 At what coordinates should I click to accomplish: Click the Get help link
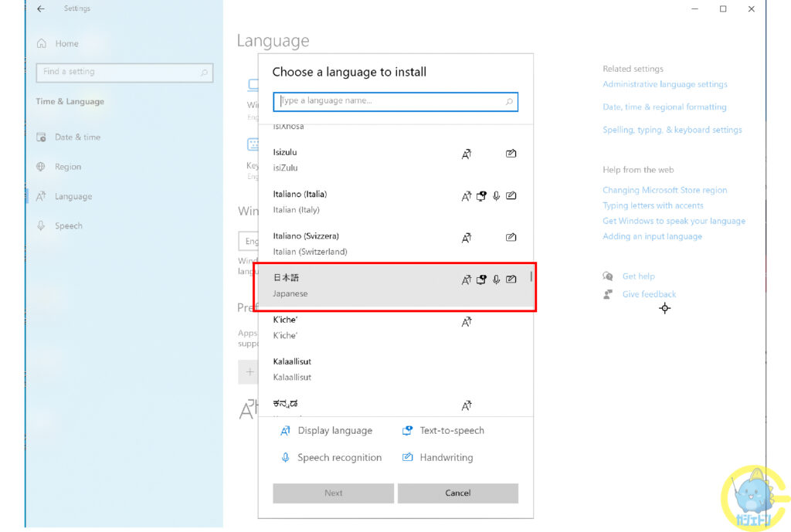tap(638, 276)
